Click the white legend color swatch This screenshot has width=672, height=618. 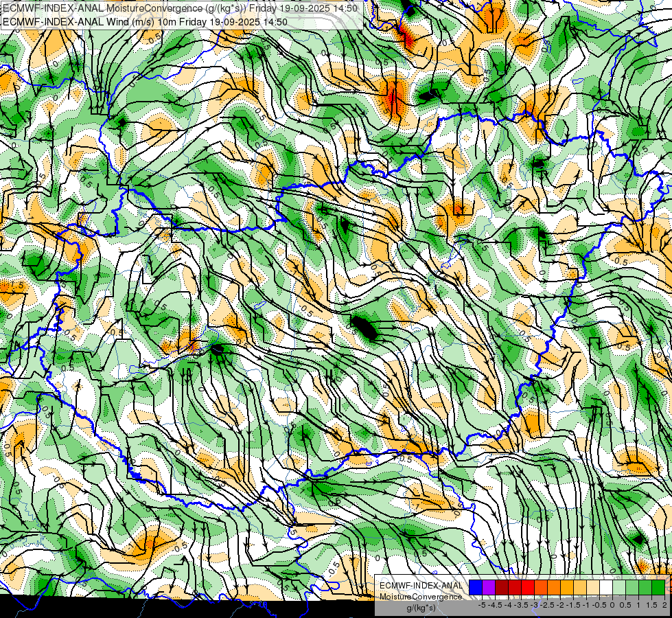[606, 587]
